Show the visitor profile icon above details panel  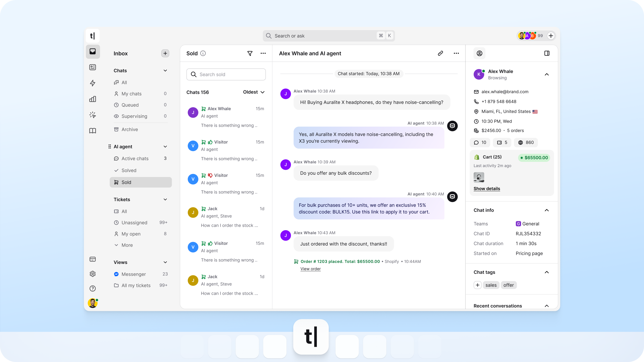click(x=479, y=53)
